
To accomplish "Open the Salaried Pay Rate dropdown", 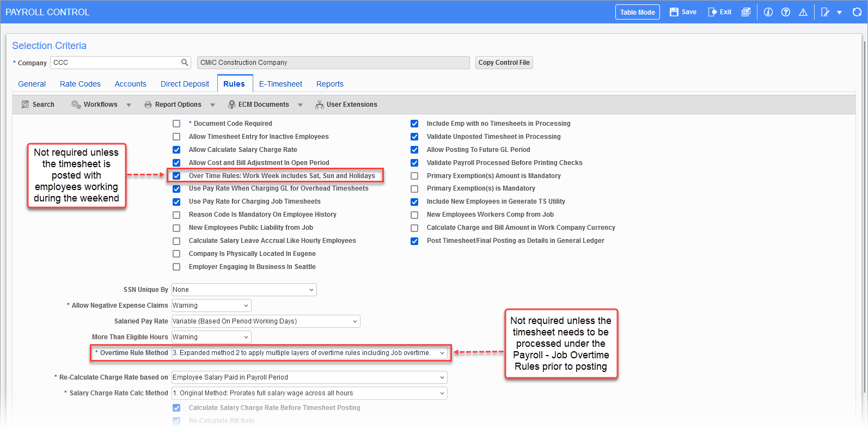I will (x=266, y=321).
